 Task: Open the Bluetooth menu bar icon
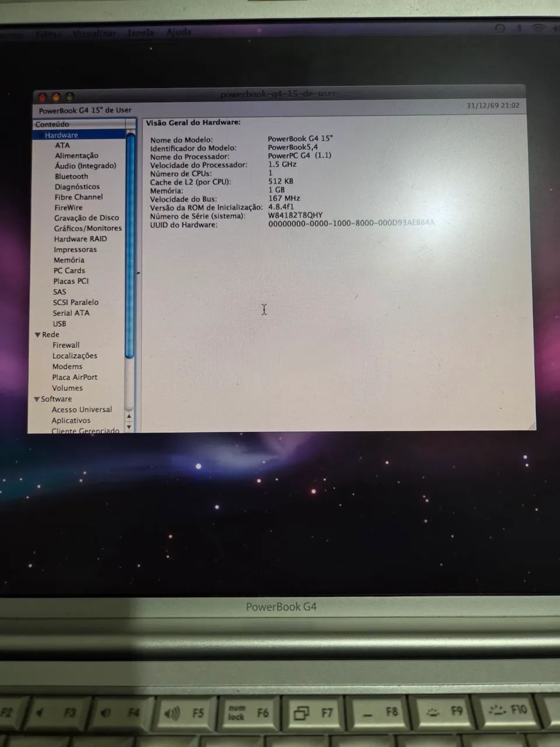tap(518, 29)
